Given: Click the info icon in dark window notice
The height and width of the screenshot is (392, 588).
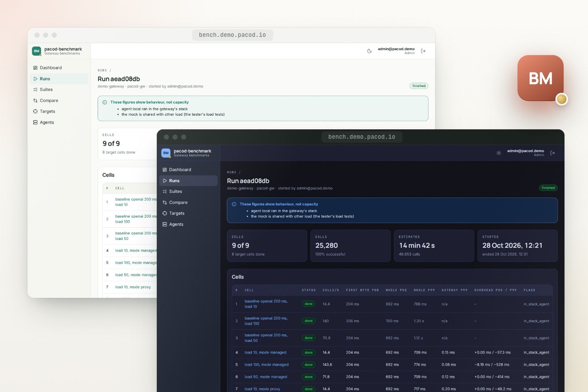Looking at the screenshot, I should (234, 204).
